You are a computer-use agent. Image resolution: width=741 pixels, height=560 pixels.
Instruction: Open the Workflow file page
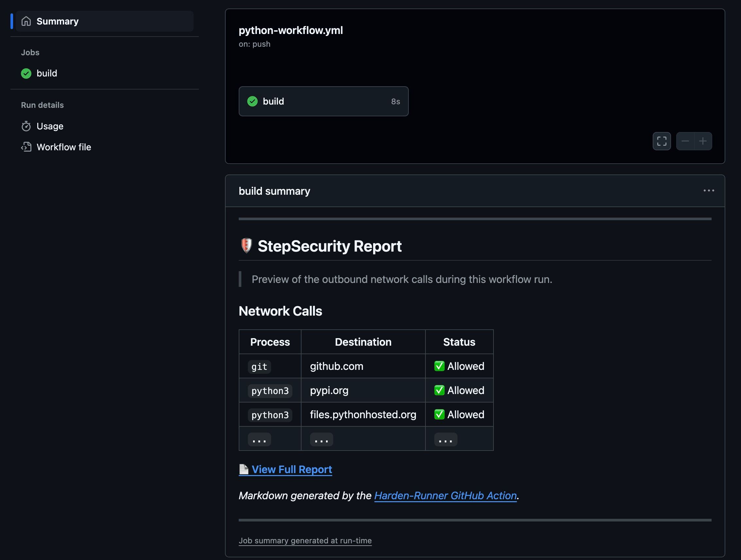pyautogui.click(x=64, y=147)
